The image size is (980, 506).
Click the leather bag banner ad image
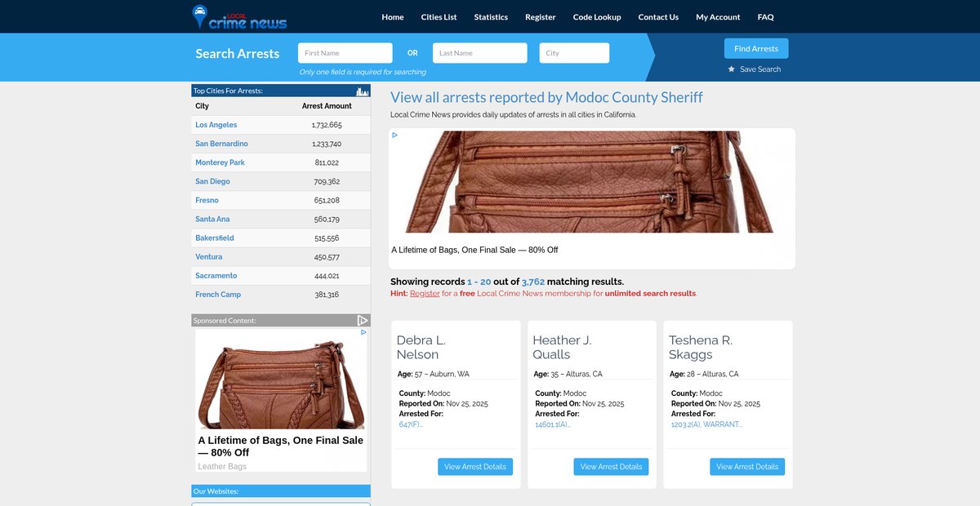pyautogui.click(x=592, y=182)
